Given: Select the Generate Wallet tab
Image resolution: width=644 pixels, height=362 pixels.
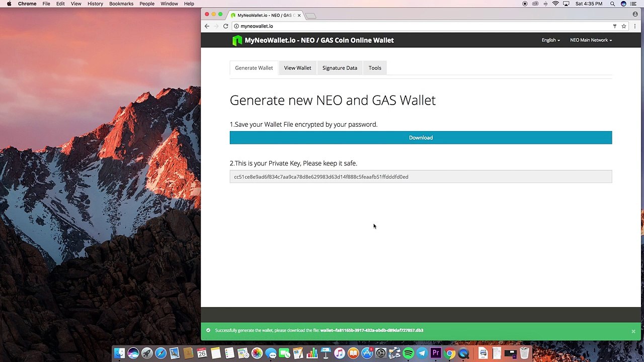Looking at the screenshot, I should [x=254, y=68].
